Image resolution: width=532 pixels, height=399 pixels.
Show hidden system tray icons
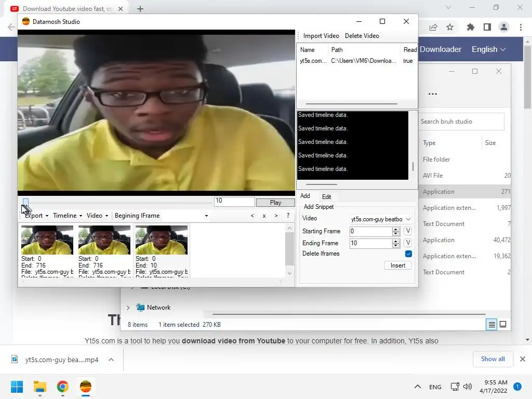coord(418,387)
